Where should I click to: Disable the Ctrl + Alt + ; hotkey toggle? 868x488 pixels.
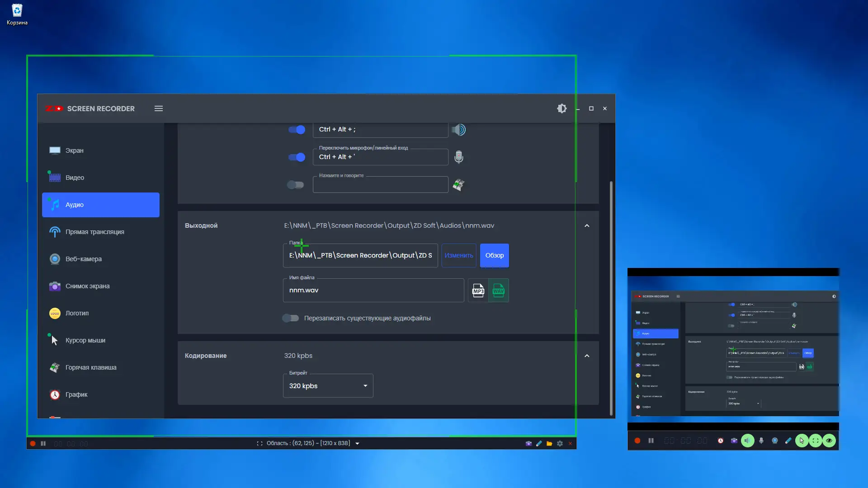[x=297, y=130]
